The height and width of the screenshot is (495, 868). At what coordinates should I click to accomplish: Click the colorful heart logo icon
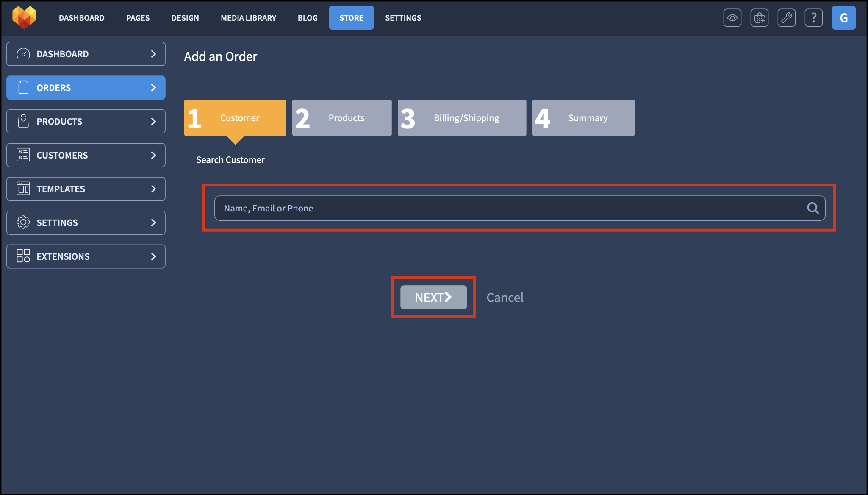[x=24, y=17]
